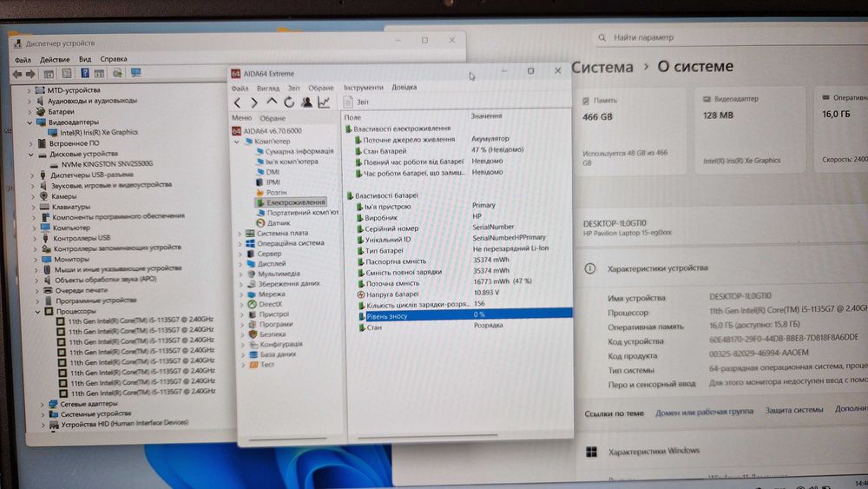The image size is (868, 489).
Task: Select Датчик tree item
Action: (273, 223)
